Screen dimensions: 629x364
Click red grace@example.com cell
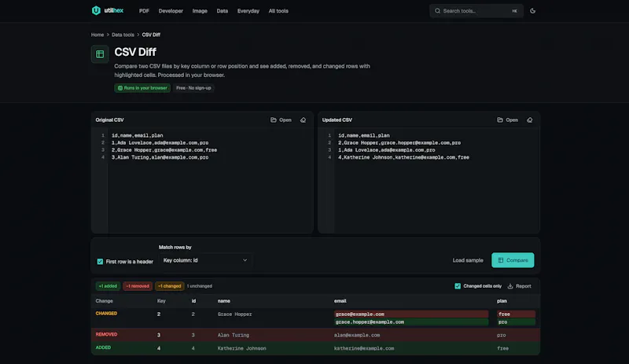(x=411, y=314)
